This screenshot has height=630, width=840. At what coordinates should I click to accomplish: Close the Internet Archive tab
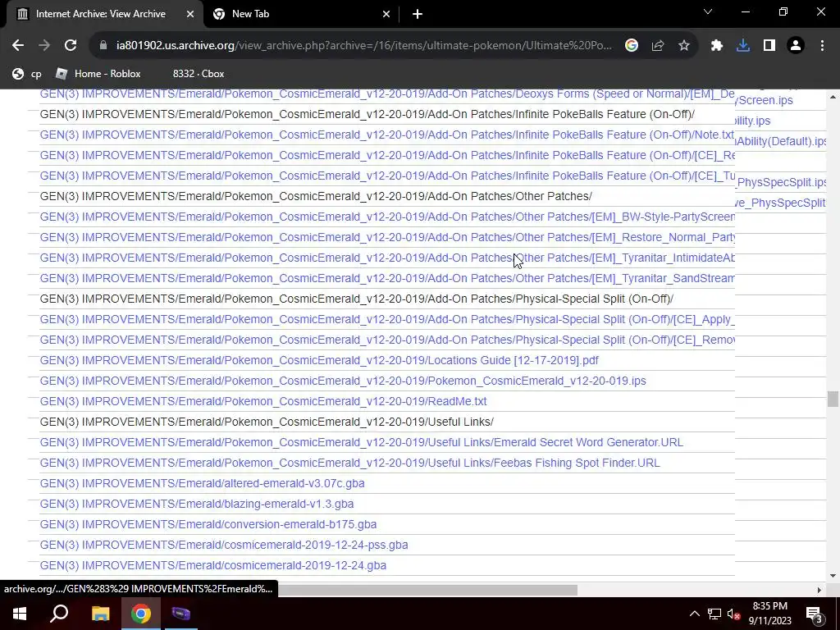pos(190,14)
